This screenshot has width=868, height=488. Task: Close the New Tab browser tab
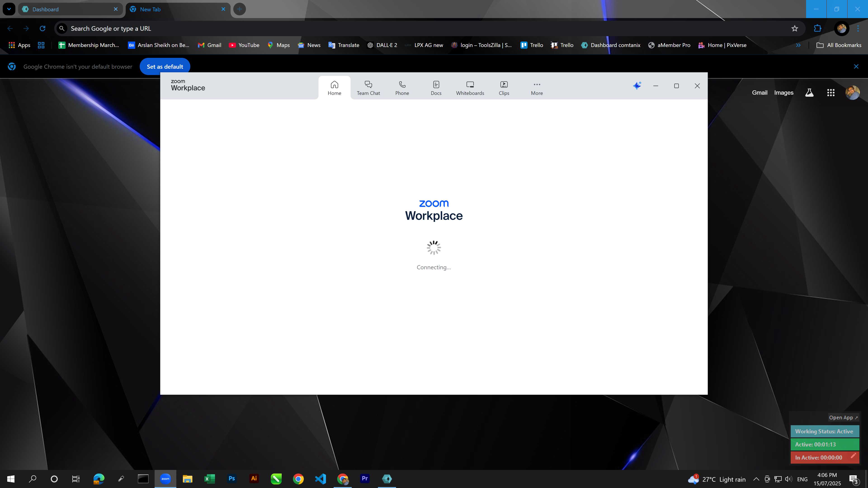click(223, 9)
